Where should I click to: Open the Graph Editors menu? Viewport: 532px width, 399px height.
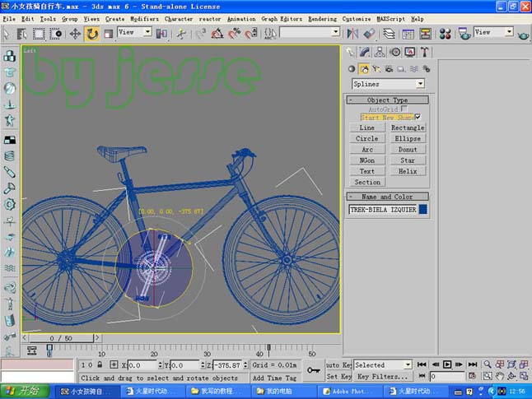click(x=282, y=19)
